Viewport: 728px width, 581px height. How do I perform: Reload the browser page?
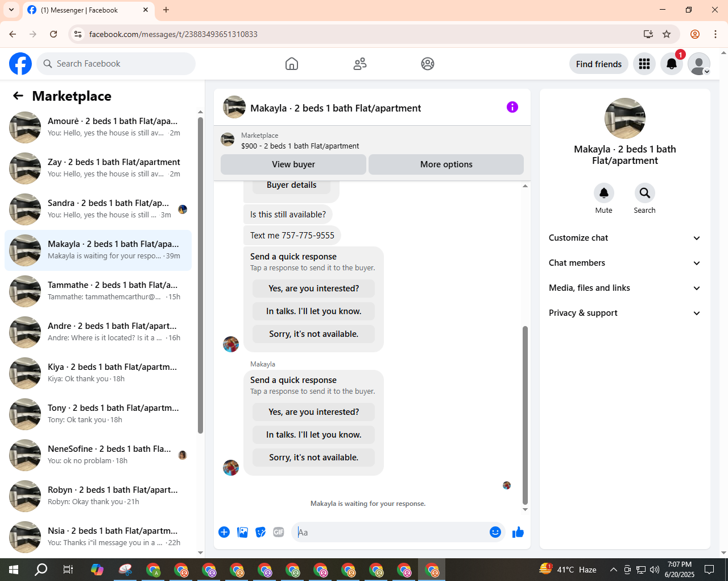(x=53, y=34)
